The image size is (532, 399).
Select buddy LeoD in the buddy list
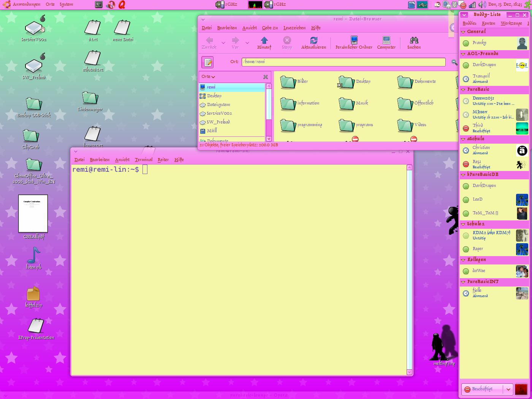click(478, 199)
